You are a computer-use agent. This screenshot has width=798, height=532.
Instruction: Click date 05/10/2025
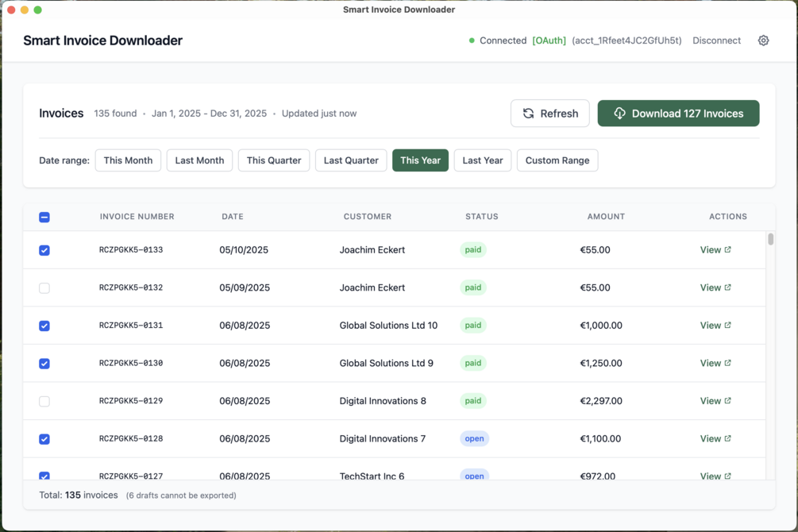244,249
